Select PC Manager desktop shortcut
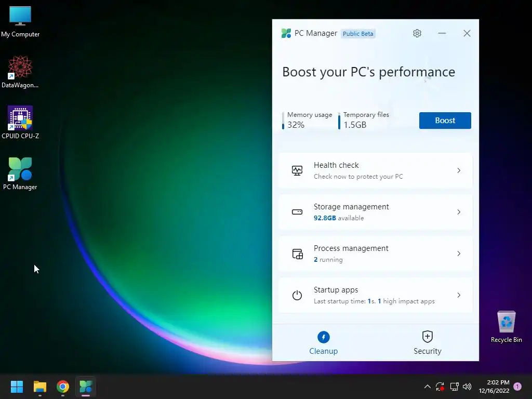 pyautogui.click(x=20, y=174)
